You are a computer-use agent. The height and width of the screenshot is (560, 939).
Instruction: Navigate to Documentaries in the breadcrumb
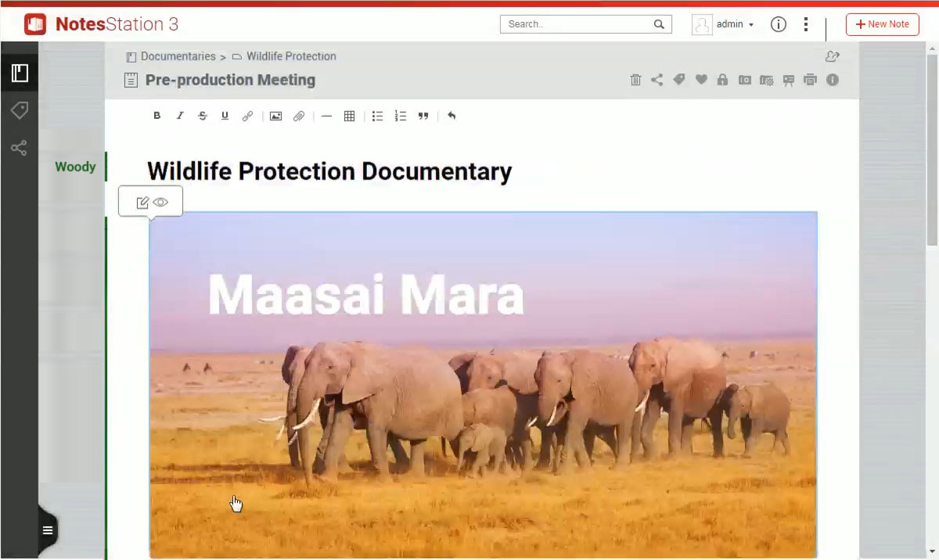[178, 56]
